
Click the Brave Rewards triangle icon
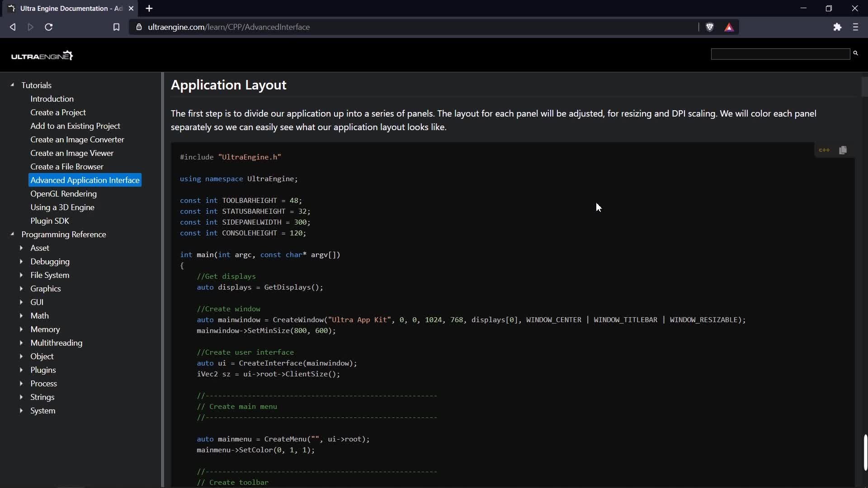tap(729, 28)
